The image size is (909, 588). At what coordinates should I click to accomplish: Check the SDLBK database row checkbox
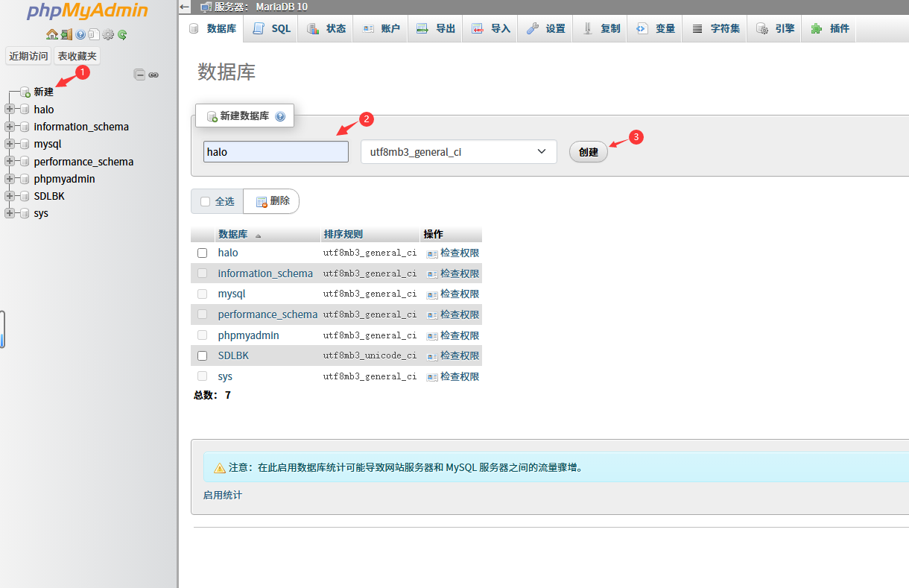pyautogui.click(x=202, y=355)
